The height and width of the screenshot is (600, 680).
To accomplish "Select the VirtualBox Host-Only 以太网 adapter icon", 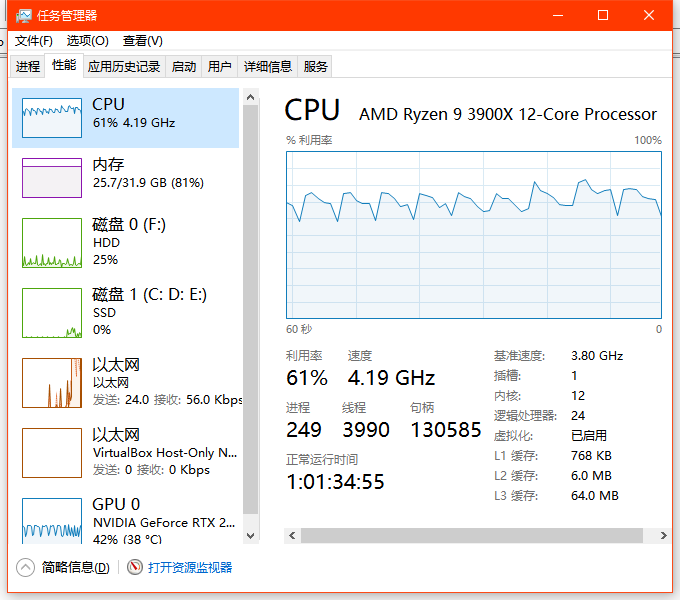I will (x=52, y=453).
